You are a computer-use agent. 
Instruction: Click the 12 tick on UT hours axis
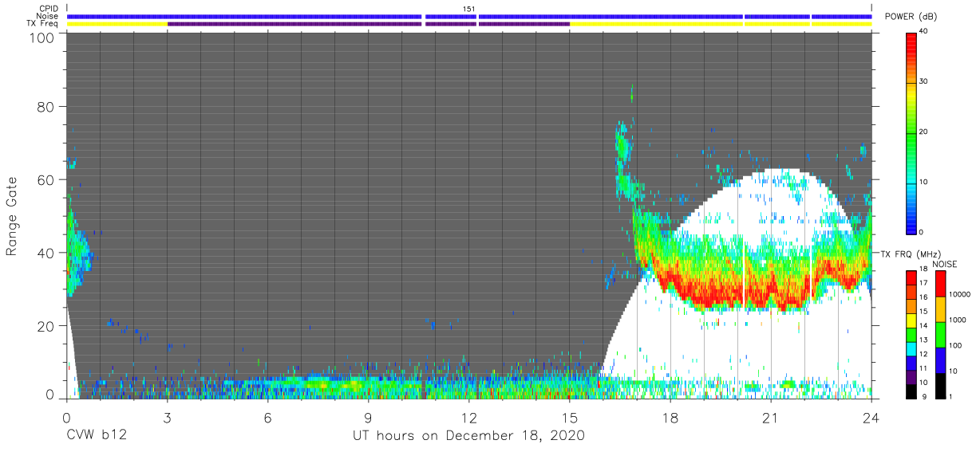coord(468,416)
